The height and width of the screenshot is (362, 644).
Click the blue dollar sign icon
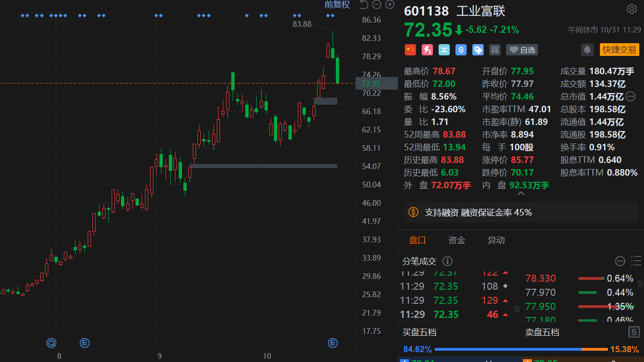pyautogui.click(x=461, y=50)
